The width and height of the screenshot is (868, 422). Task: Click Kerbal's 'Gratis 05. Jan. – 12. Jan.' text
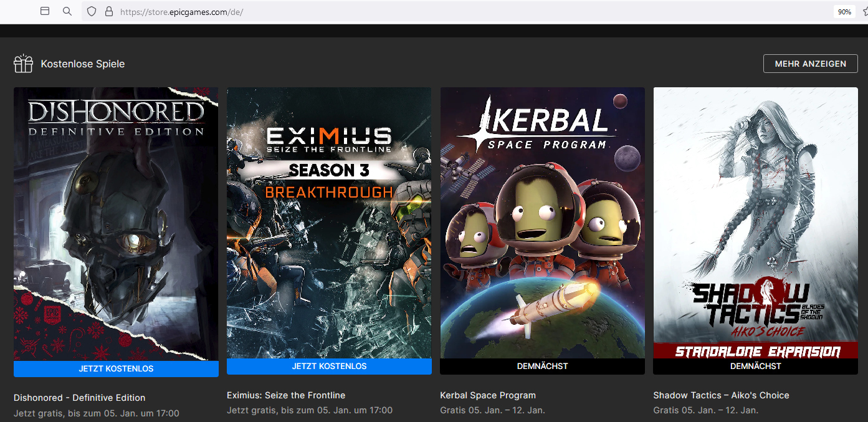492,411
